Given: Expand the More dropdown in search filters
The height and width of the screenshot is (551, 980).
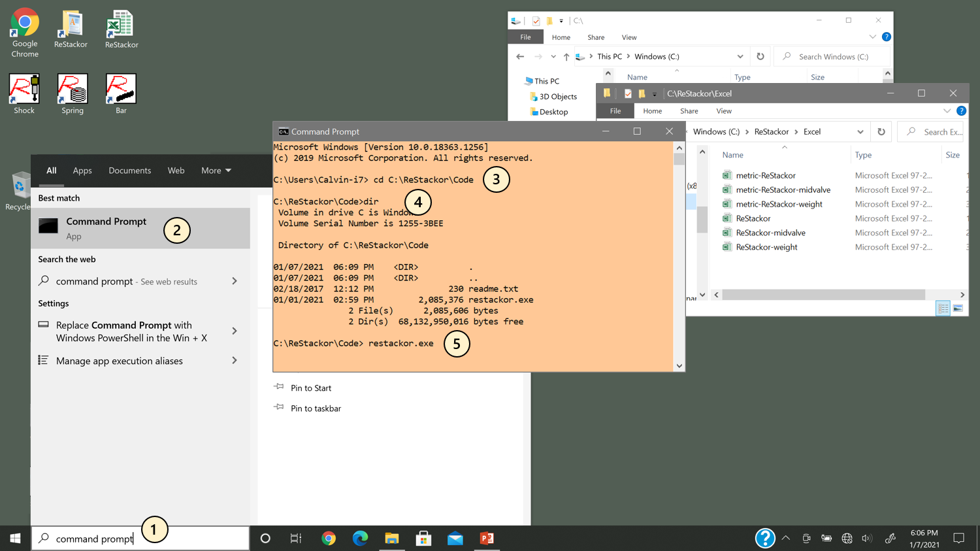Looking at the screenshot, I should point(216,171).
